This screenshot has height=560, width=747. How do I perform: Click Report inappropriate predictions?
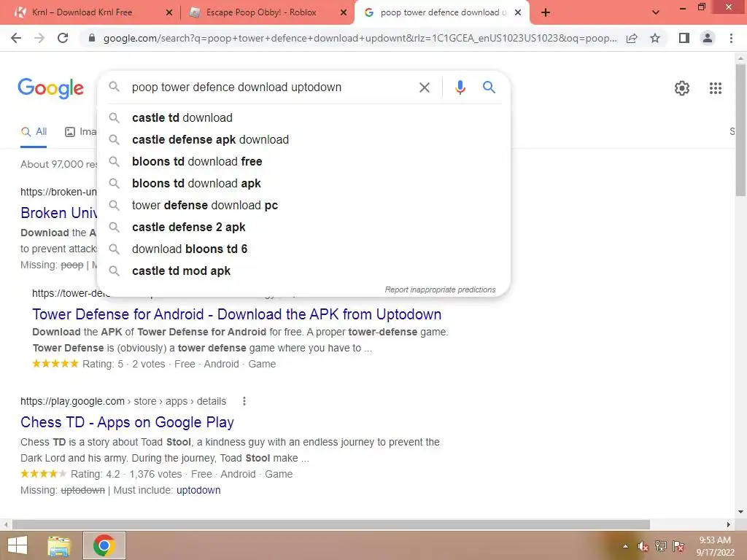pos(440,289)
